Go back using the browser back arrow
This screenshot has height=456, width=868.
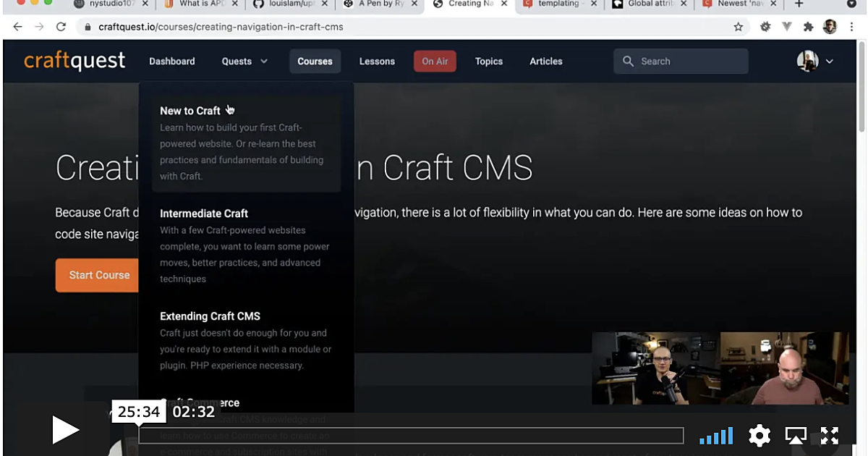(17, 26)
